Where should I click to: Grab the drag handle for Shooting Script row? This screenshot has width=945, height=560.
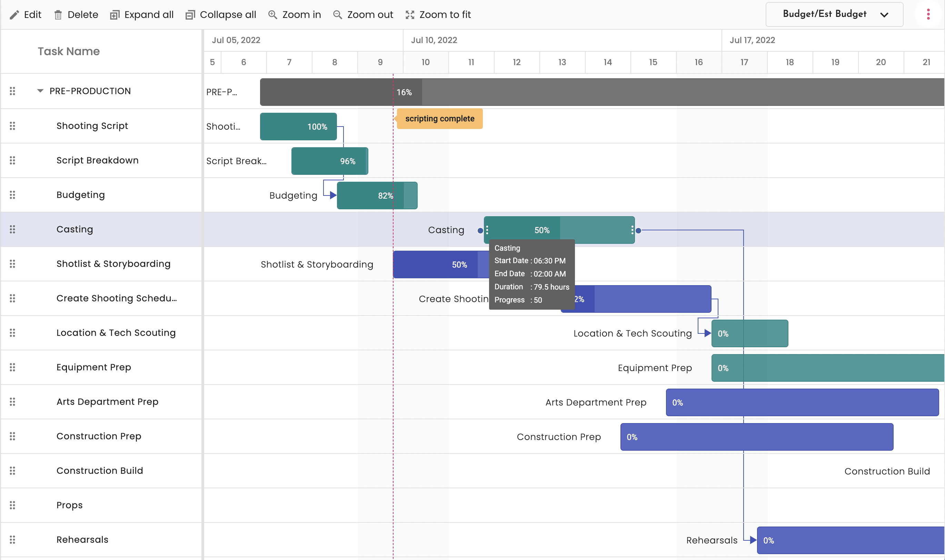(x=12, y=126)
